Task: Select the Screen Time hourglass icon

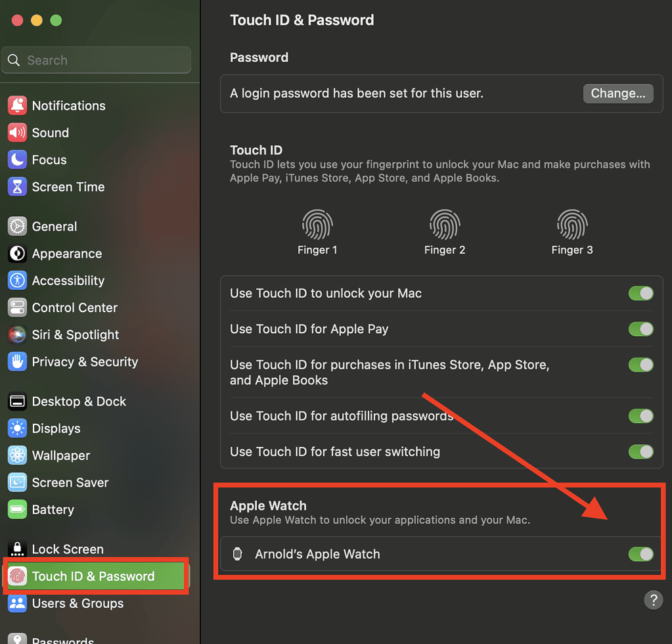Action: pyautogui.click(x=16, y=187)
